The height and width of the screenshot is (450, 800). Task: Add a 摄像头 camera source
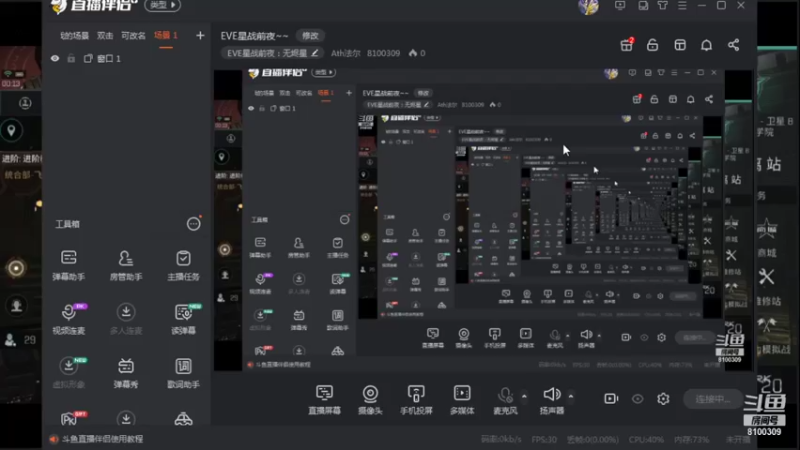(x=370, y=399)
